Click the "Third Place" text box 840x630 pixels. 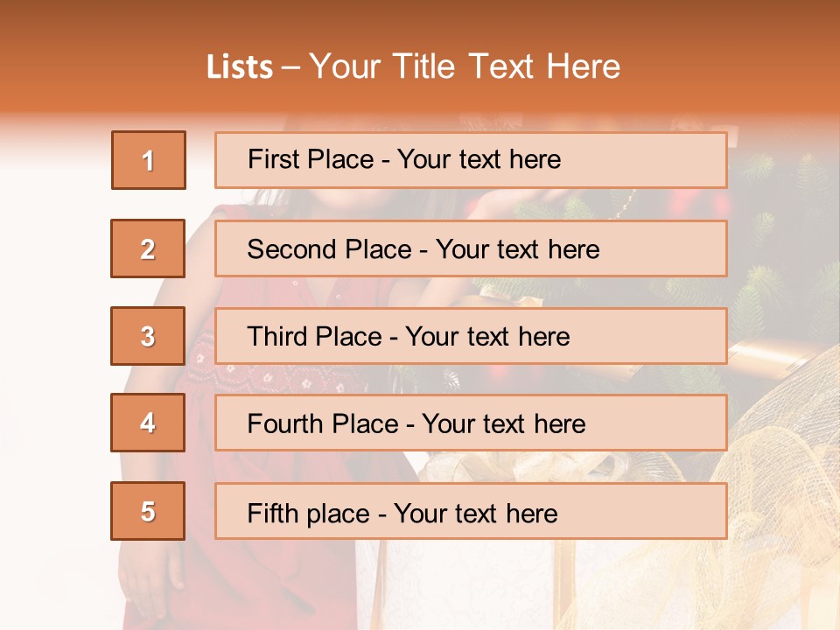471,336
